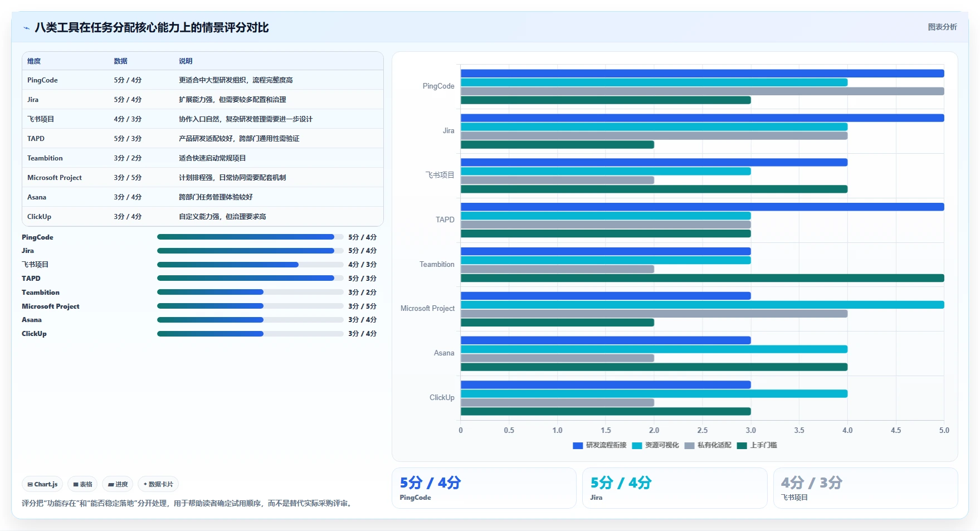Image resolution: width=980 pixels, height=531 pixels.
Task: Click the description "更适合中大型研发组织，流程完整度高"
Action: coord(236,80)
